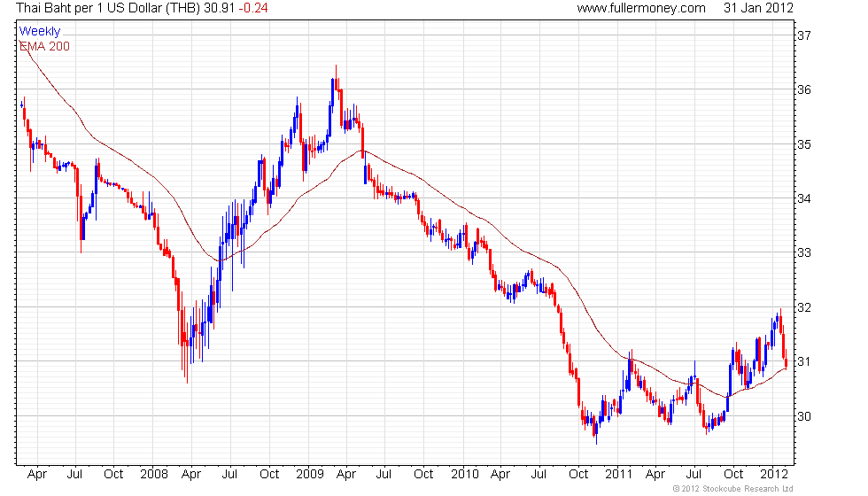
Task: Click the current price value 30.91
Action: [220, 8]
